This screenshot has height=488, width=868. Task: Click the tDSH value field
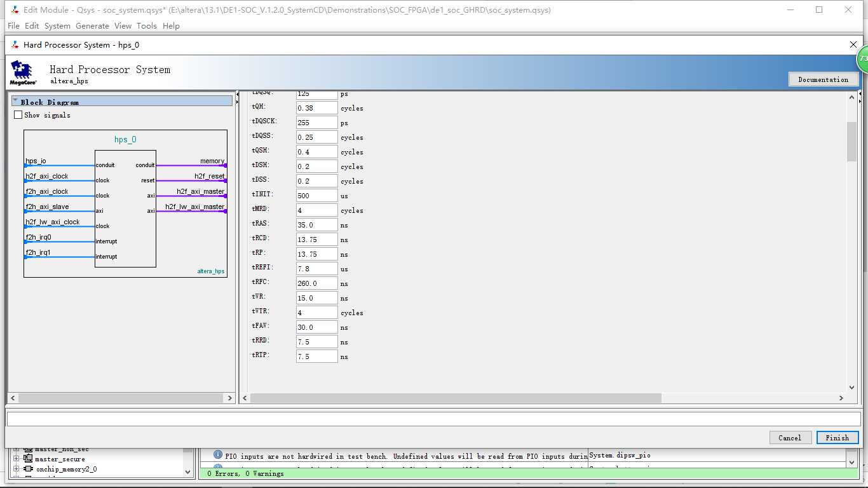pos(316,166)
